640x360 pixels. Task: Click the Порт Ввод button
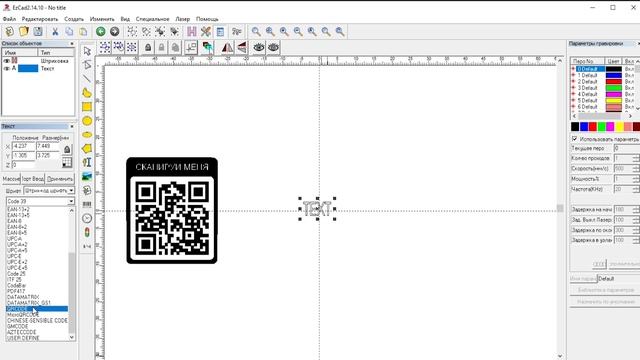[x=33, y=179]
